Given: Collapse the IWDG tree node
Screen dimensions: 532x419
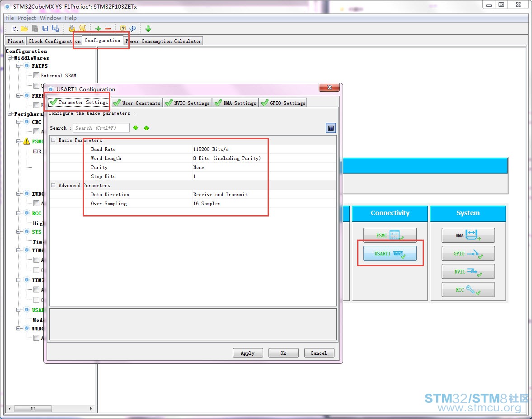Looking at the screenshot, I should tap(19, 194).
